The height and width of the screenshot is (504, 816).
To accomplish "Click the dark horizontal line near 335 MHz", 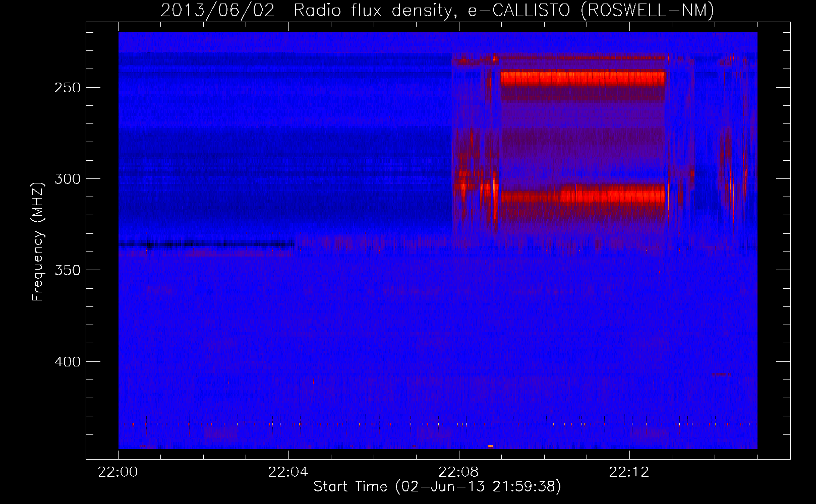I will click(207, 244).
